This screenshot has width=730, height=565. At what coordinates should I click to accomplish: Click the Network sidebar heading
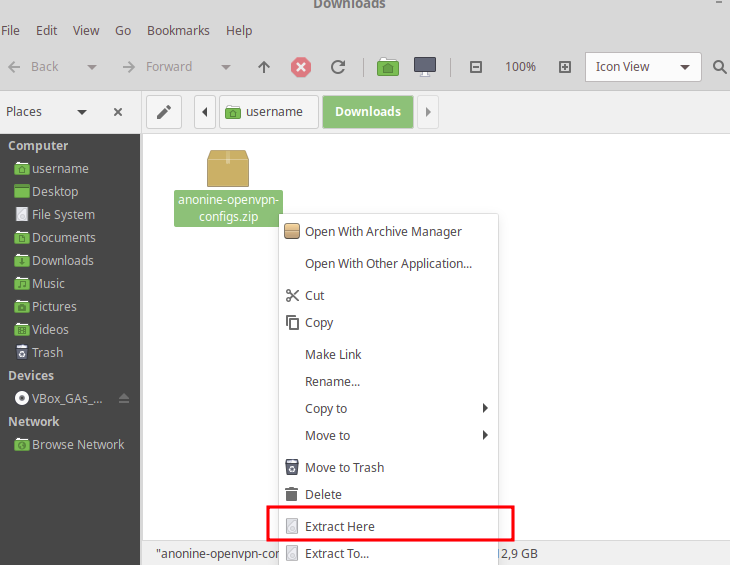click(34, 422)
